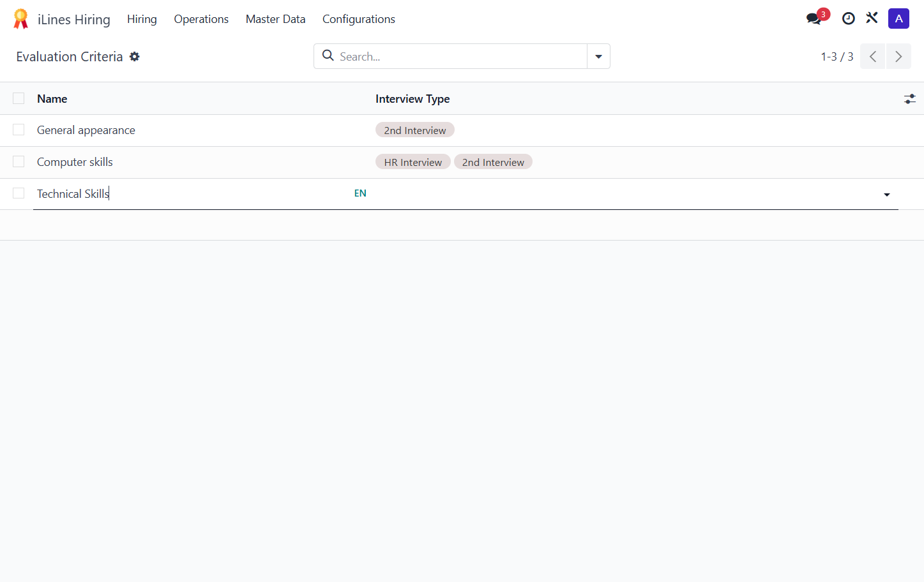Sort by the Name column header
The width and height of the screenshot is (924, 582).
52,99
